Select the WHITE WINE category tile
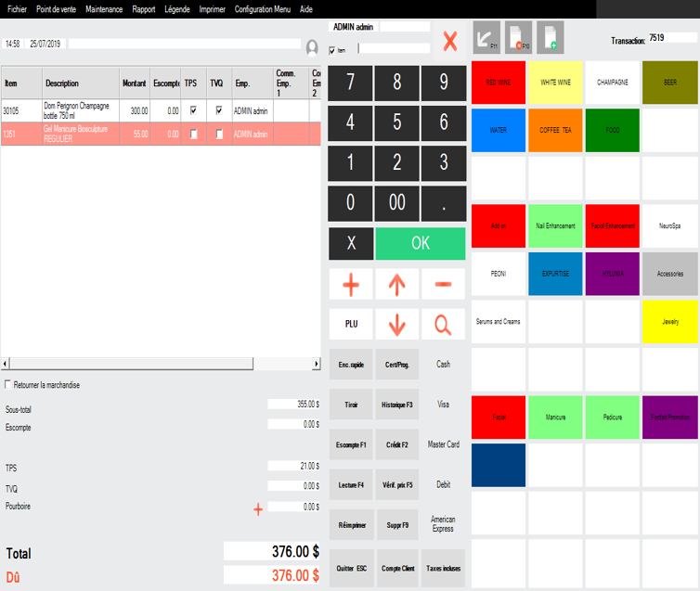 click(555, 83)
